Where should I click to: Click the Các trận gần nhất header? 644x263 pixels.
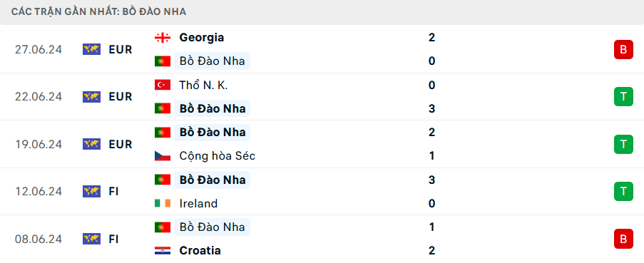pyautogui.click(x=98, y=12)
